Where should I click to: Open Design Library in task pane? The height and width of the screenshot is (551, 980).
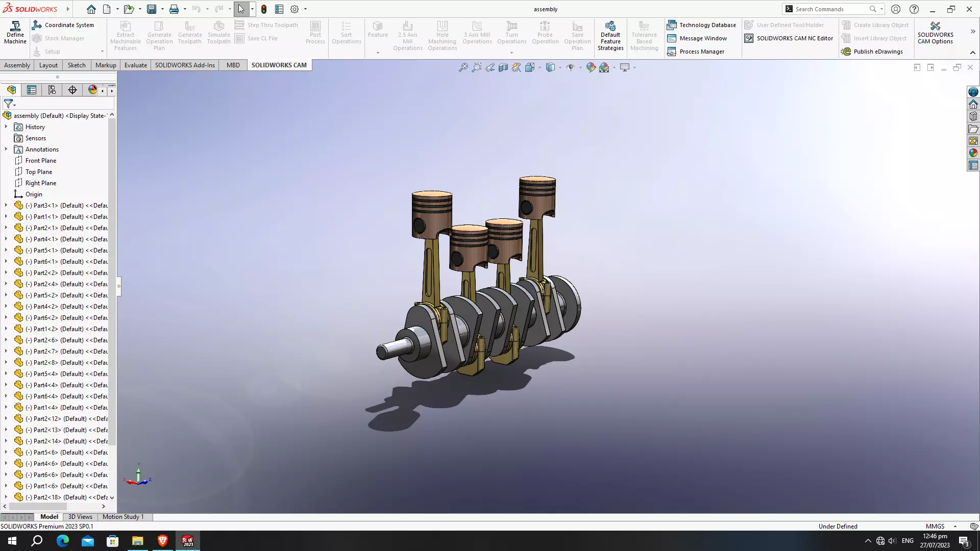coord(973,116)
